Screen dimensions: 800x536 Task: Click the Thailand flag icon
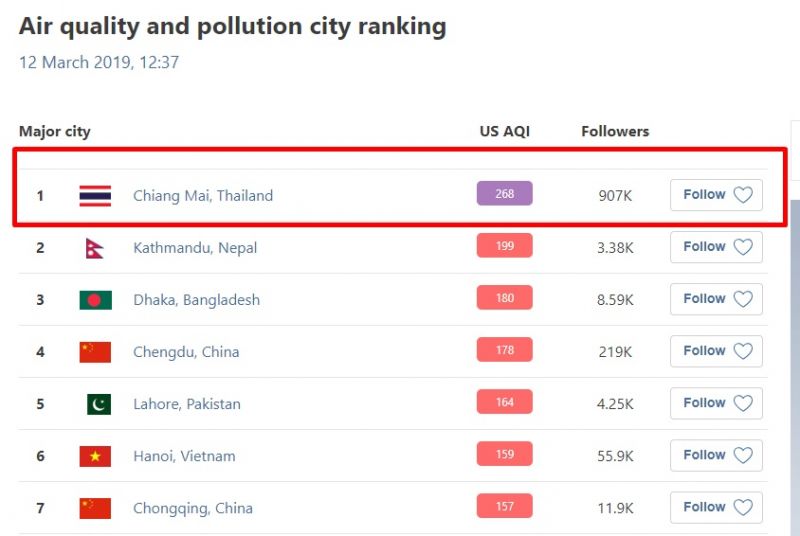click(x=95, y=196)
